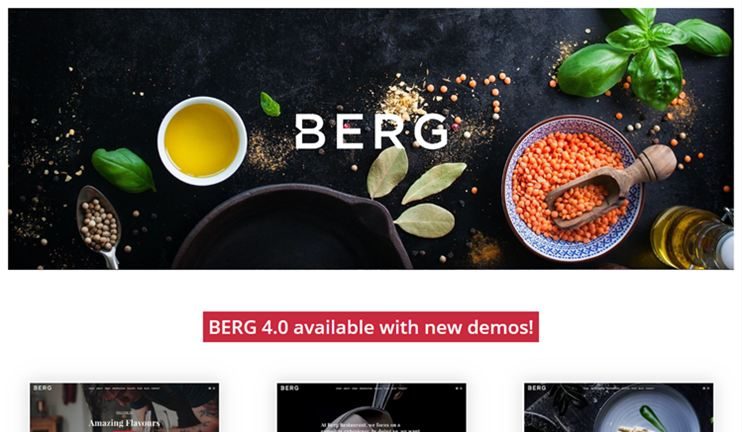Screen dimensions: 742x432
Task: Click the olive oil bowl in hero image
Action: pos(203,141)
